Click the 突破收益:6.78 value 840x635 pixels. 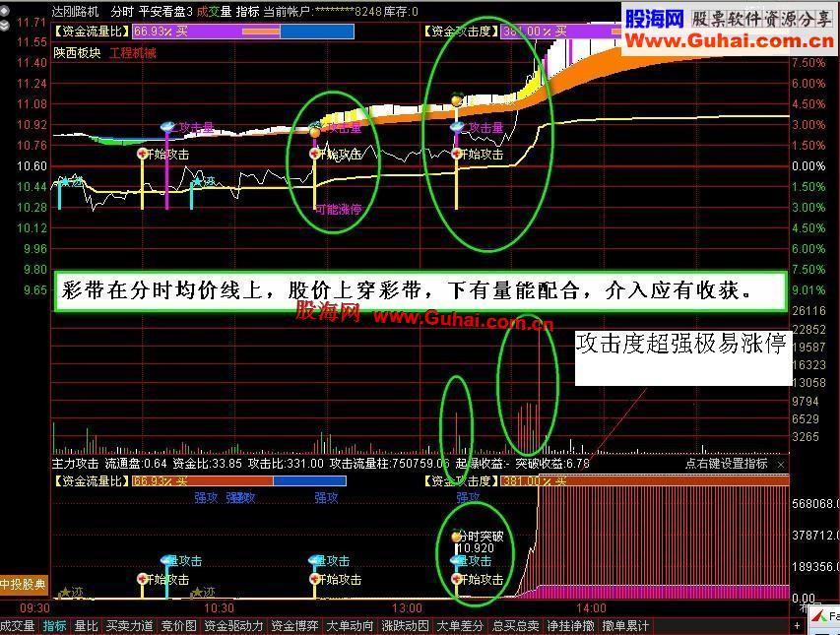(552, 464)
